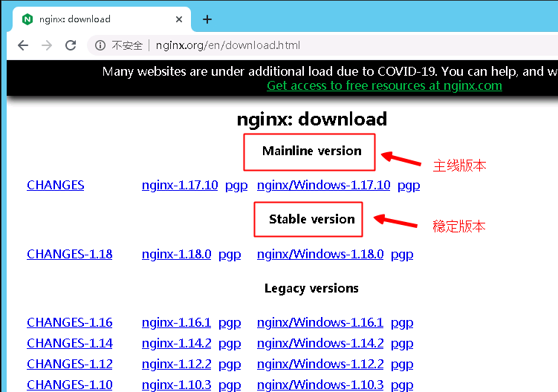Download nginx/Windows-1.17.10
The image size is (558, 392).
coord(323,185)
